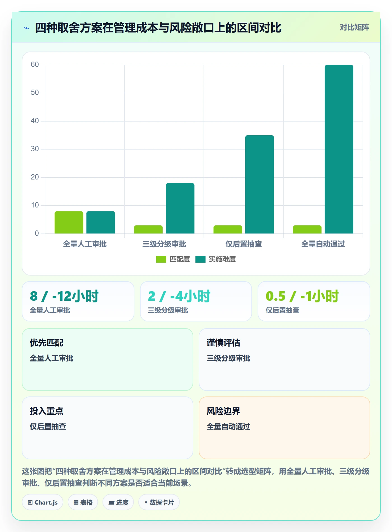Open the 优先匹配 matrix card
Screen dimensions: 392x532
108,360
